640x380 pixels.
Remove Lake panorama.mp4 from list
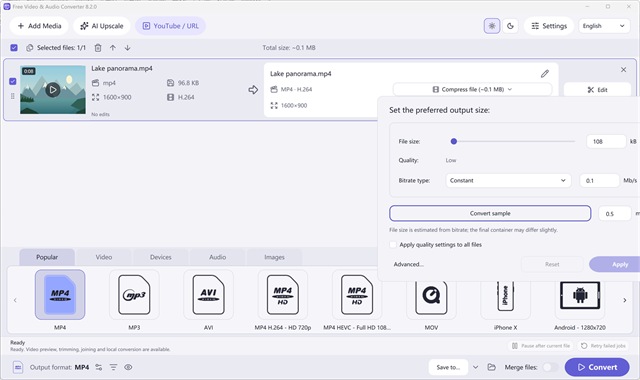pos(623,69)
